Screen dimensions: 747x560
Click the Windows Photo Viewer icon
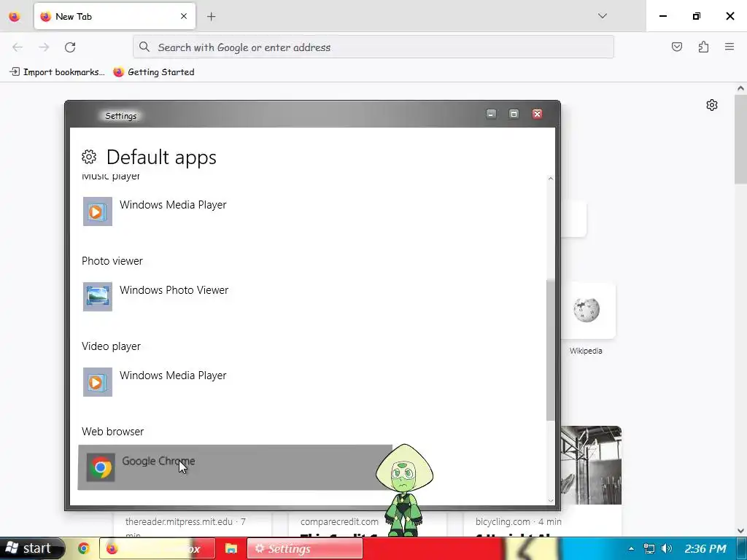pos(98,297)
